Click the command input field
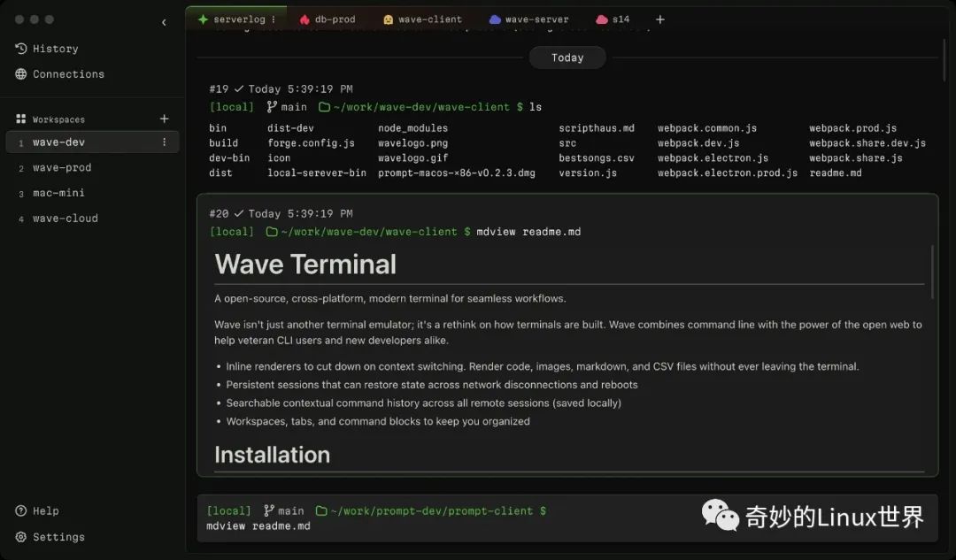 [x=567, y=518]
